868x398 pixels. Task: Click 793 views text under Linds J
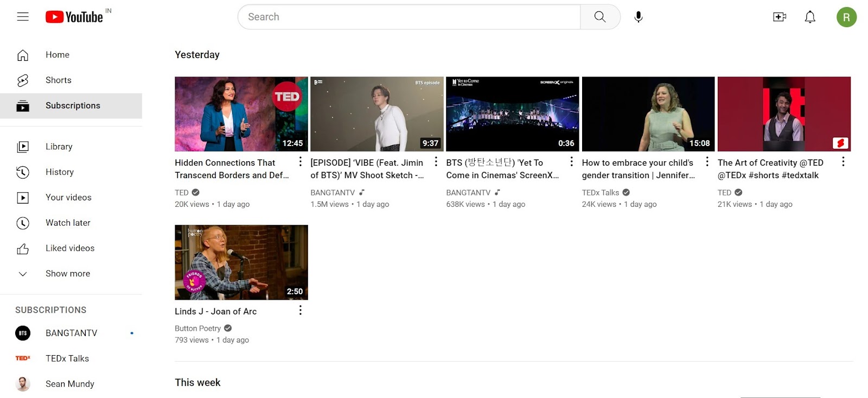pos(192,340)
